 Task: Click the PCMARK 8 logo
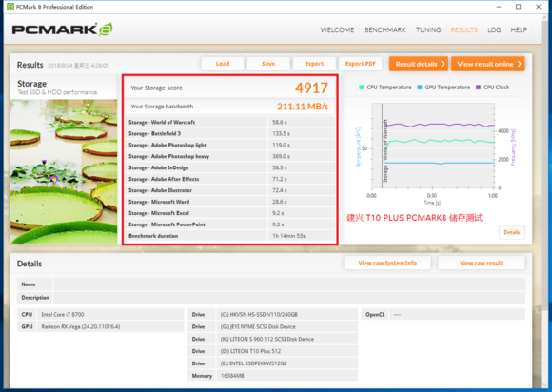tap(62, 29)
